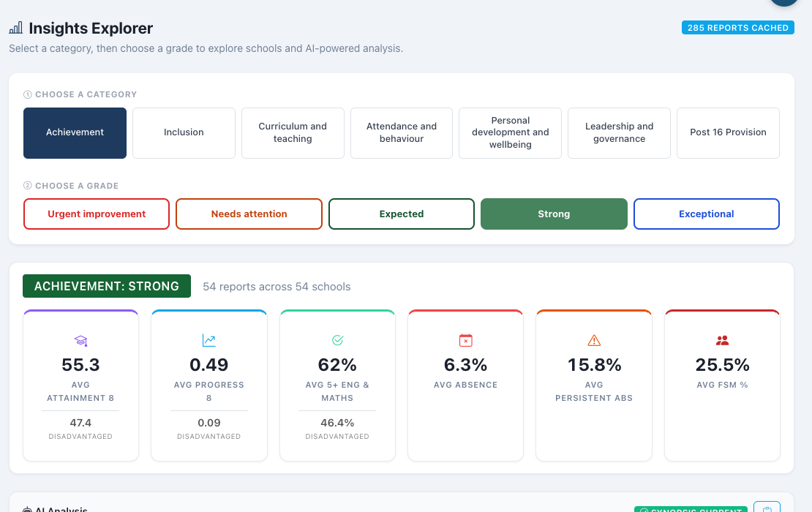Select the Exceptional grade button
812x512 pixels.
[x=707, y=214]
